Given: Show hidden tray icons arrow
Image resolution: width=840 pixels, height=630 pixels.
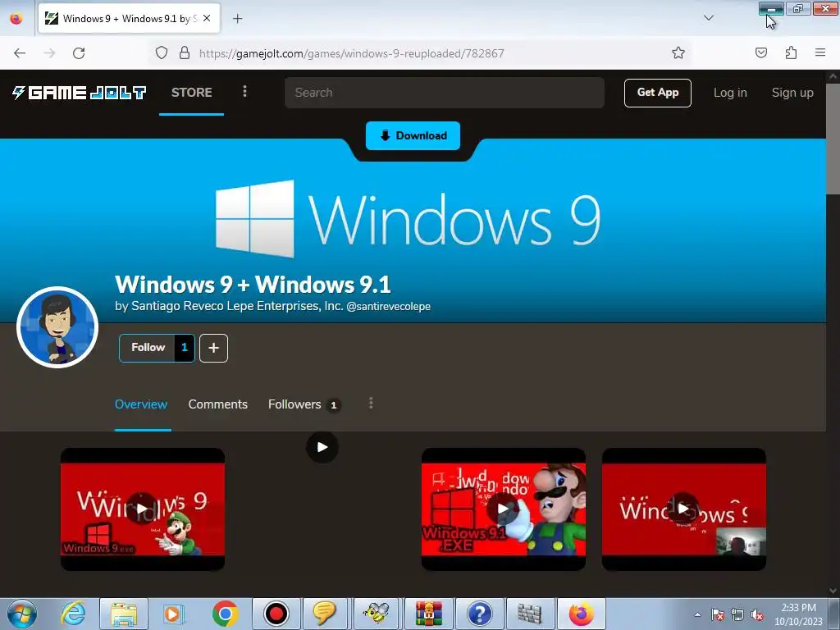Looking at the screenshot, I should pos(697,614).
